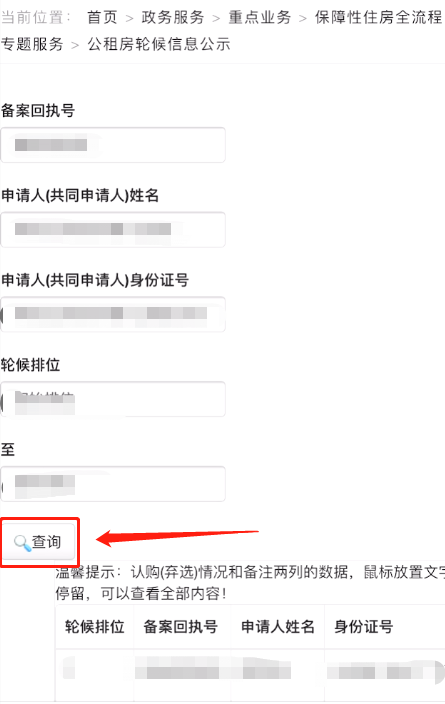Click the 申请人(共同申请人)姓名 input field

pyautogui.click(x=113, y=229)
